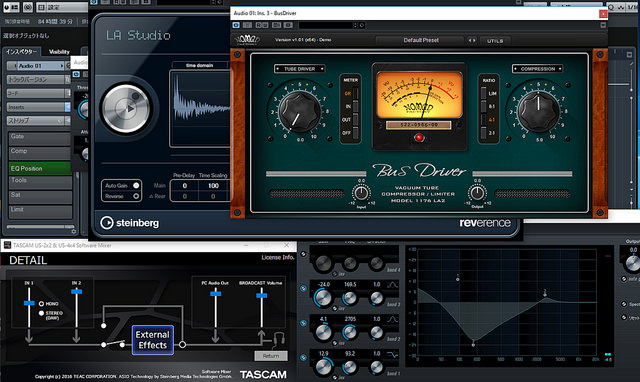The image size is (640, 382).
Task: Select the MONO radio button in TASCAM
Action: click(x=41, y=304)
